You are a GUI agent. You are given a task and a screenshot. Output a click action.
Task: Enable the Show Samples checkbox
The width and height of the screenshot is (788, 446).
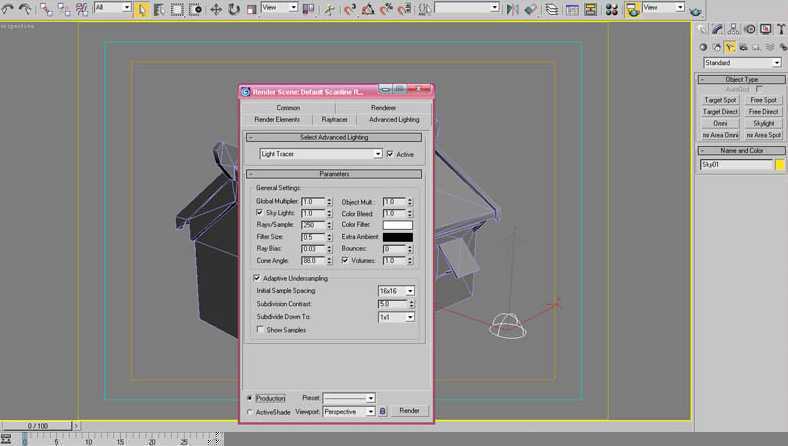coord(260,330)
